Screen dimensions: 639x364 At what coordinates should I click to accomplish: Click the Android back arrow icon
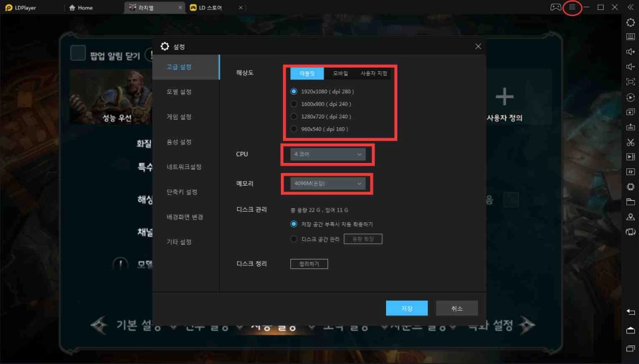pos(630,312)
